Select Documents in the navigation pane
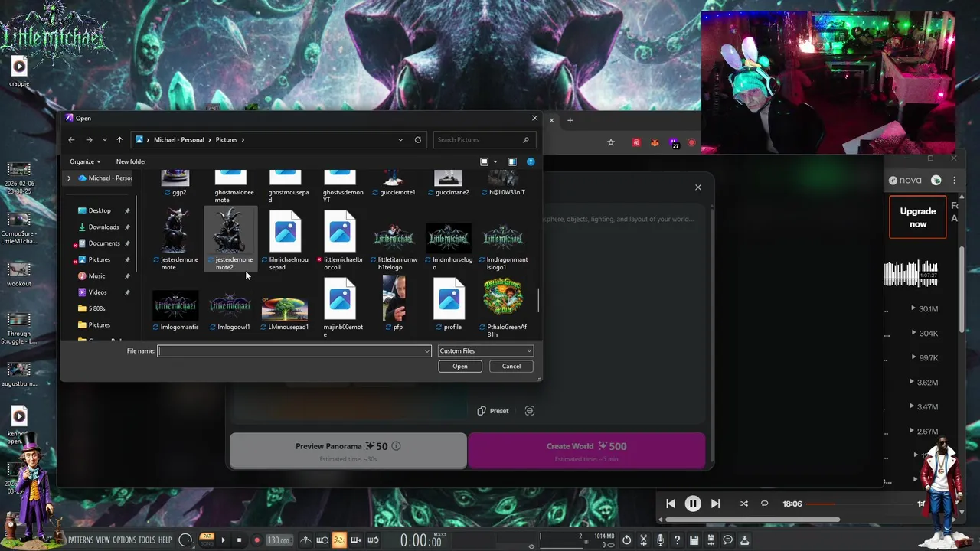Viewport: 980px width, 551px height. pos(103,243)
